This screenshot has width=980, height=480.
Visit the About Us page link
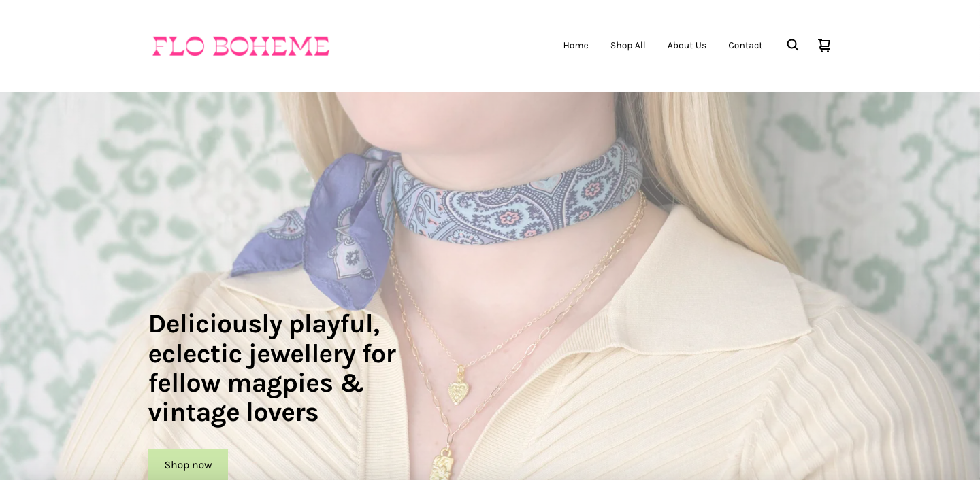[687, 46]
